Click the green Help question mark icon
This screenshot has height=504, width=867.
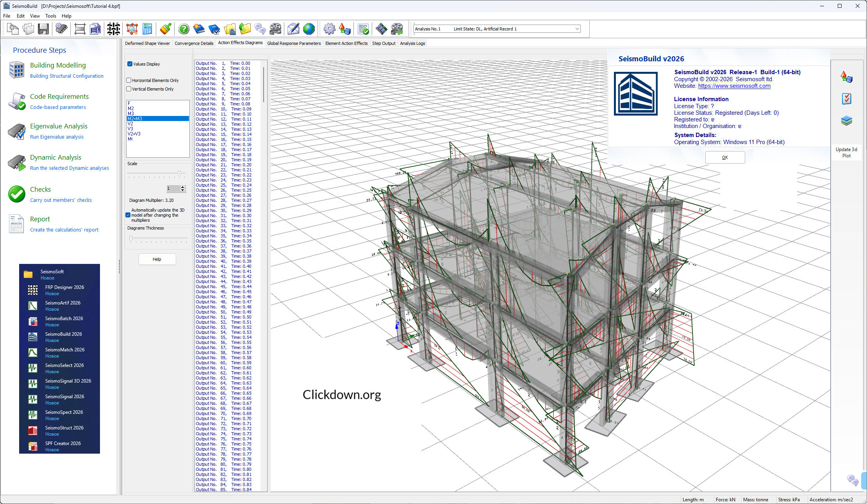pyautogui.click(x=184, y=29)
